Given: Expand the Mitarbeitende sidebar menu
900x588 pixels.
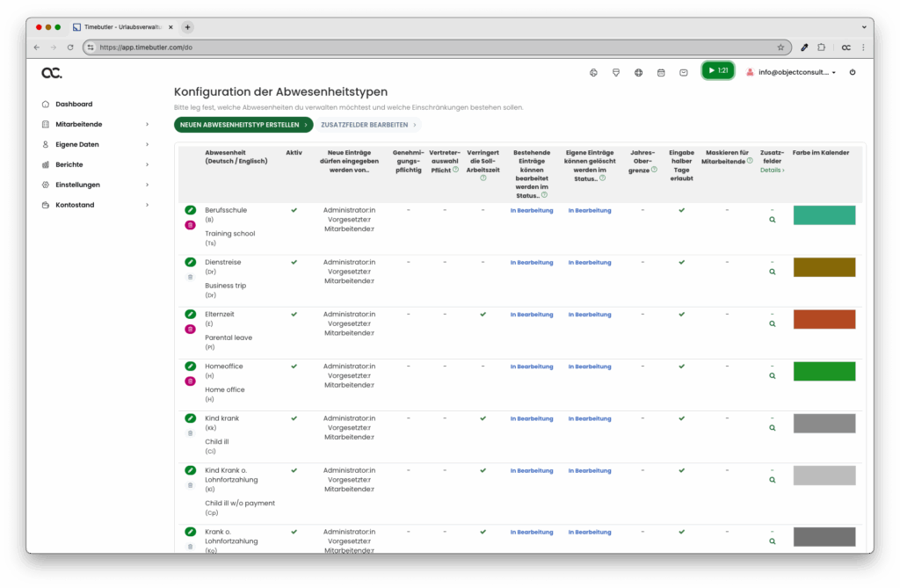Looking at the screenshot, I should (95, 124).
